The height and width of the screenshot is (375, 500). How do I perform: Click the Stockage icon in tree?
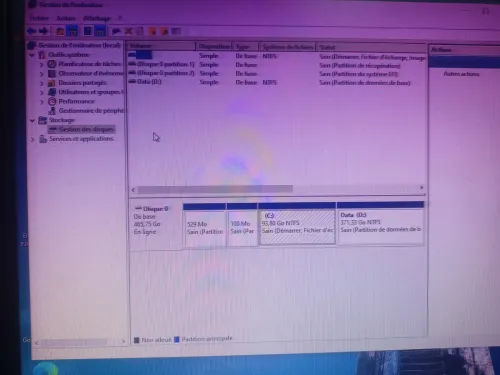[42, 120]
